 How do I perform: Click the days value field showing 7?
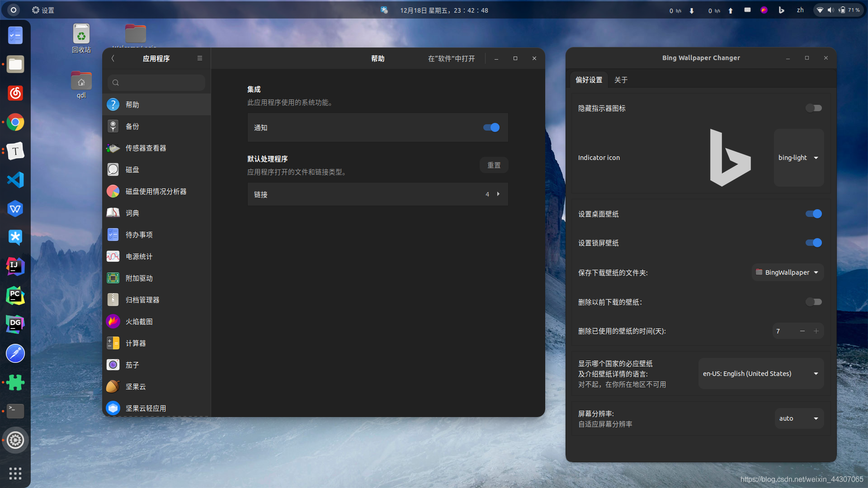[x=784, y=331]
